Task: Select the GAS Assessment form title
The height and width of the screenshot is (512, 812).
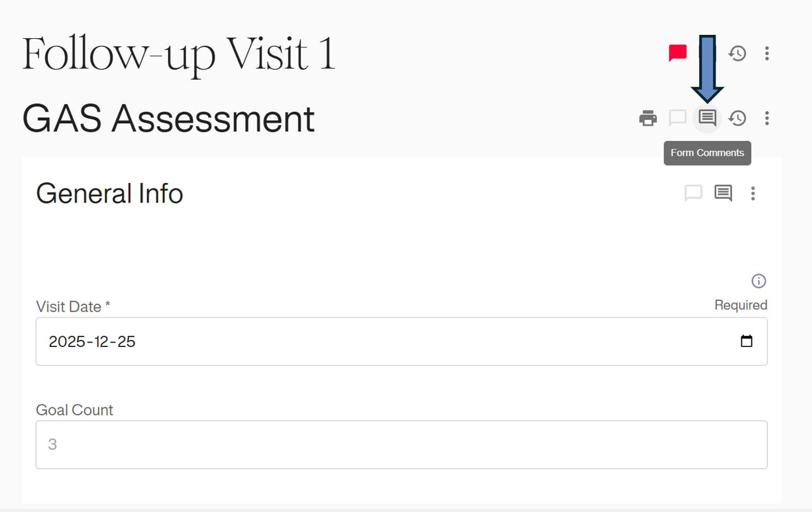Action: 168,119
